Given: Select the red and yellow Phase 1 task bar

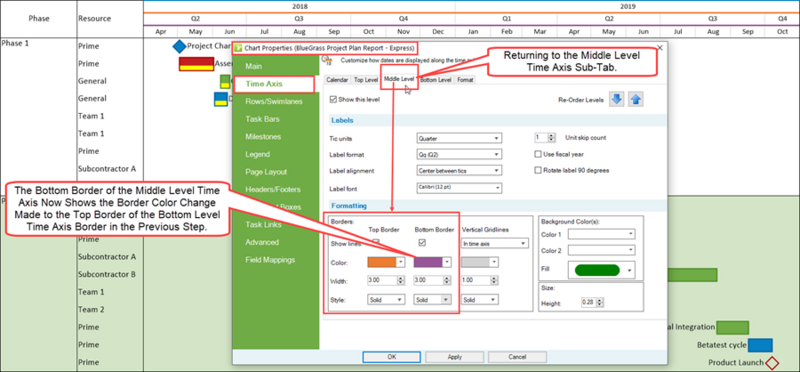Looking at the screenshot, I should [x=196, y=64].
